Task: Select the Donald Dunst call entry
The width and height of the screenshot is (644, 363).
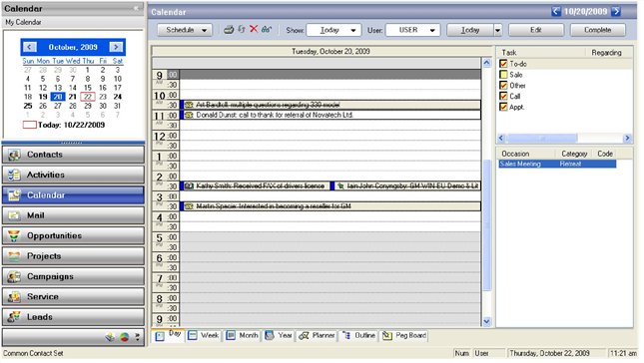Action: click(330, 116)
